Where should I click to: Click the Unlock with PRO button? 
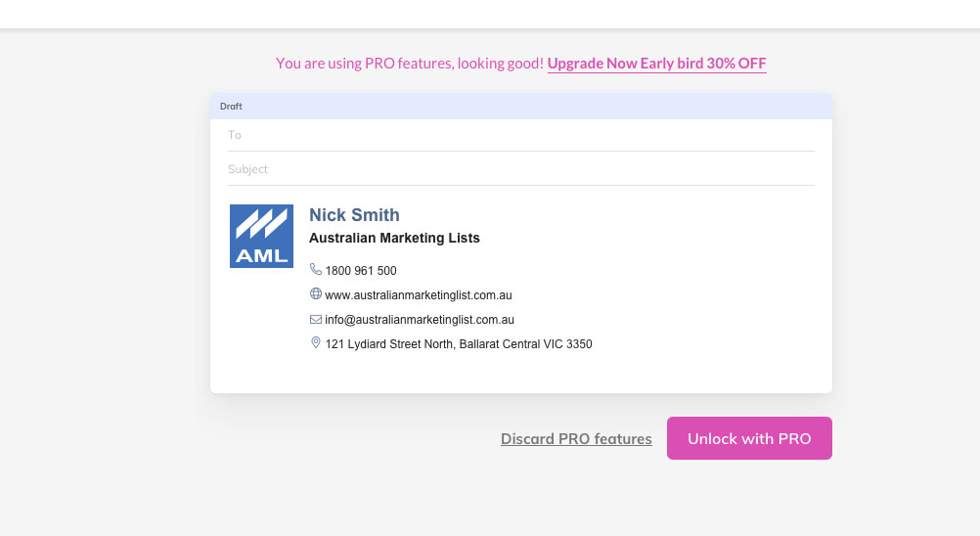[749, 438]
